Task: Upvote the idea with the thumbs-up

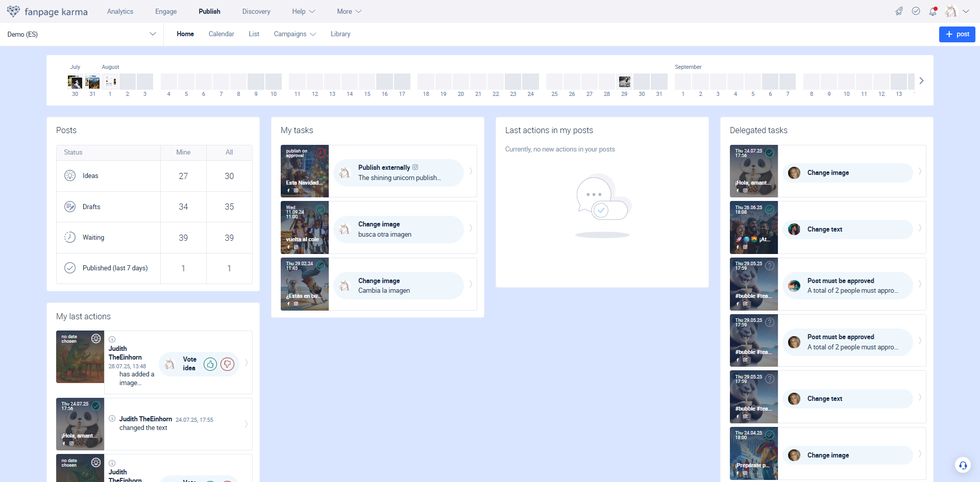Action: [210, 364]
